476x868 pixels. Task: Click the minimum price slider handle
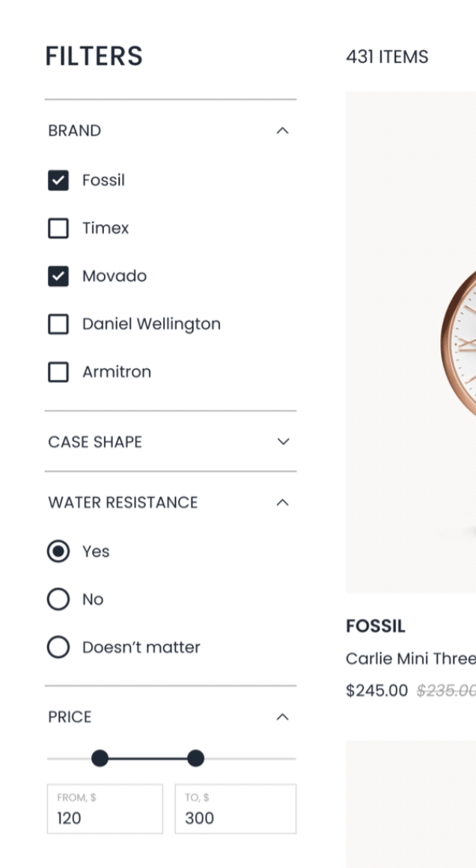[x=100, y=759]
